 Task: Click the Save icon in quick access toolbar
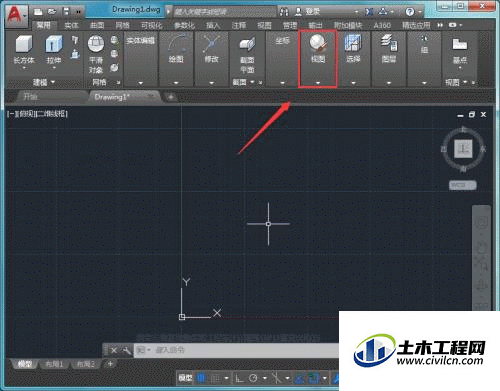point(66,12)
